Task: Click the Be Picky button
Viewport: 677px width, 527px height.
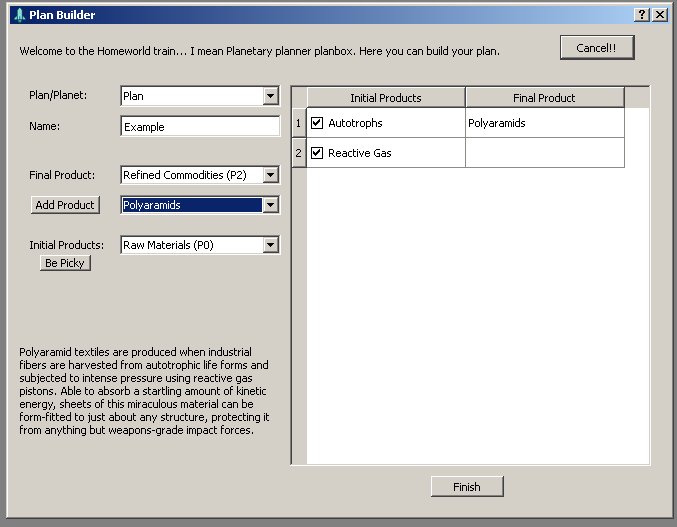Action: tap(65, 263)
